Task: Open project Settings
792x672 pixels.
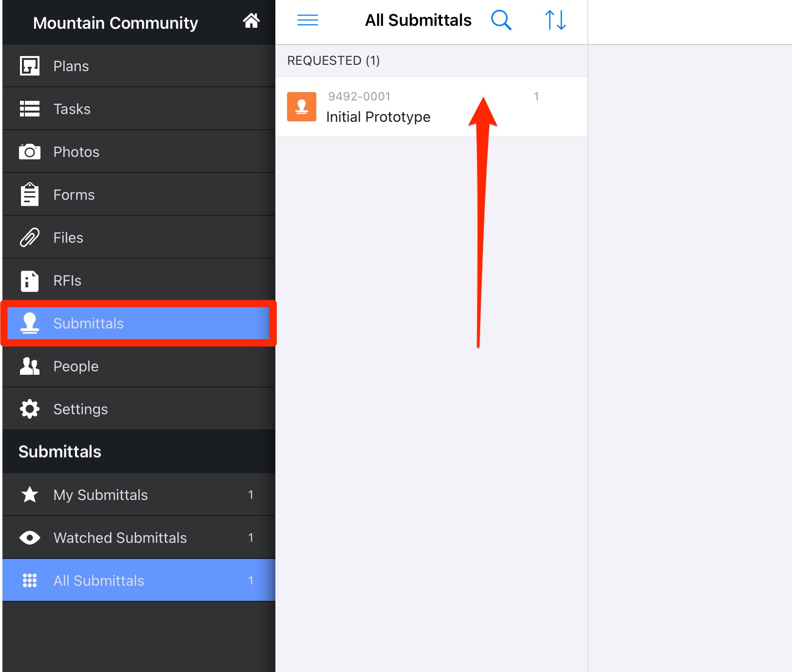Action: (x=139, y=409)
